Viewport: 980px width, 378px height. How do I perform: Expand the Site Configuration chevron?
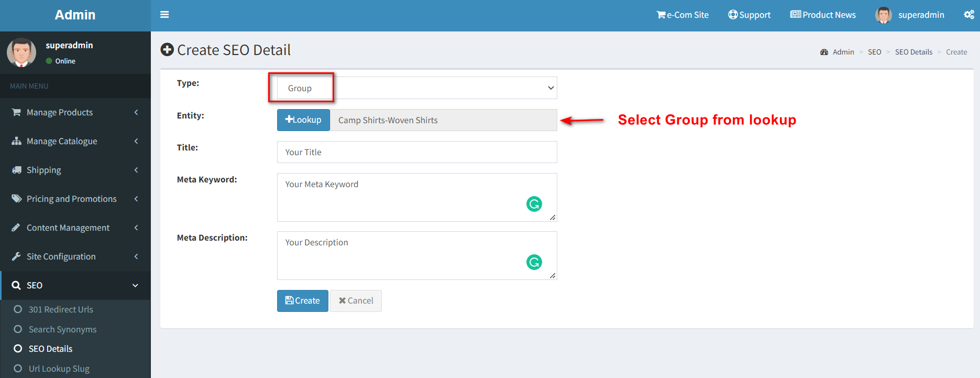[x=136, y=256]
